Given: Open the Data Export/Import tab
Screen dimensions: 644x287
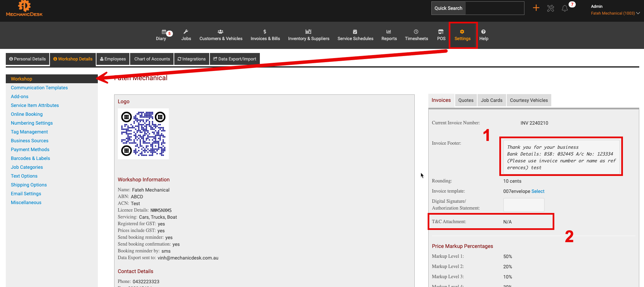Looking at the screenshot, I should click(235, 59).
